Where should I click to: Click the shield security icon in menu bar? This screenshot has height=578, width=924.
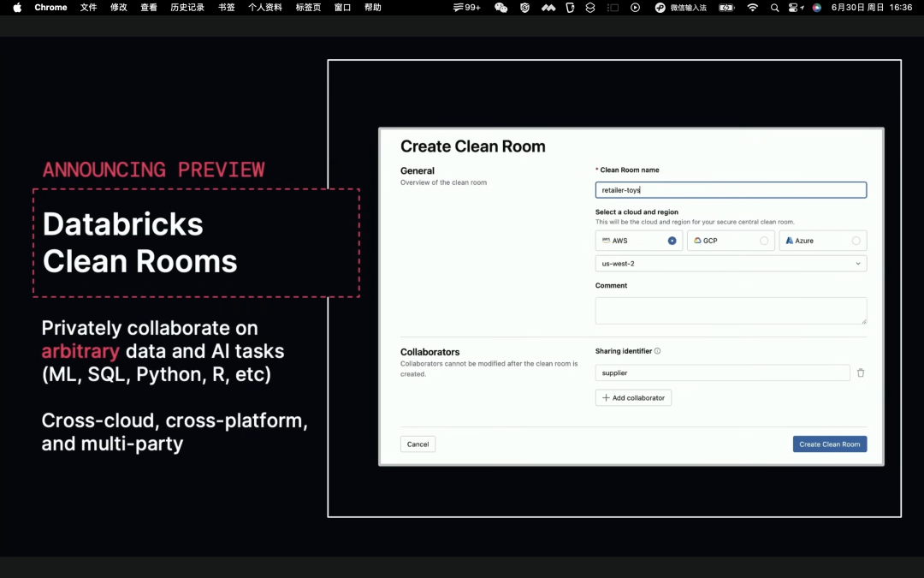pos(524,8)
